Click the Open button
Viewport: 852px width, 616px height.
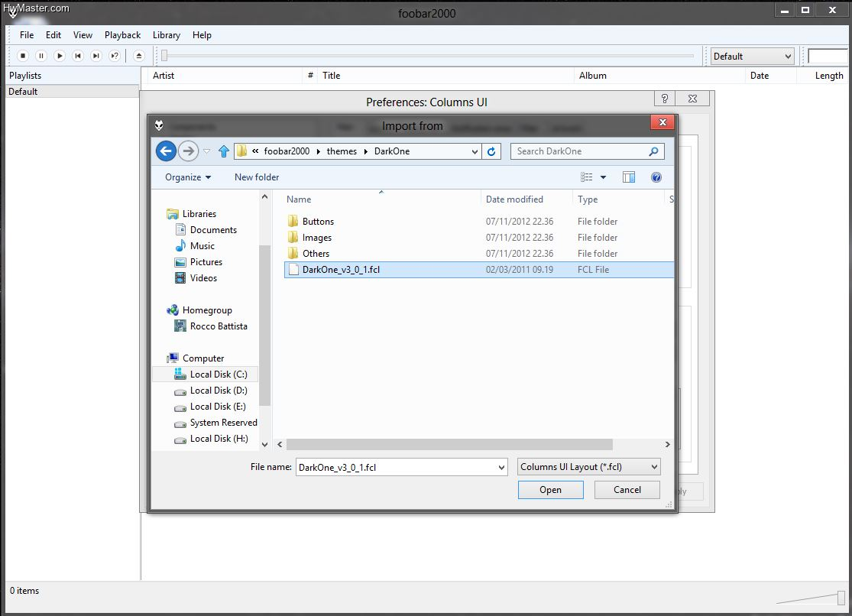click(550, 490)
